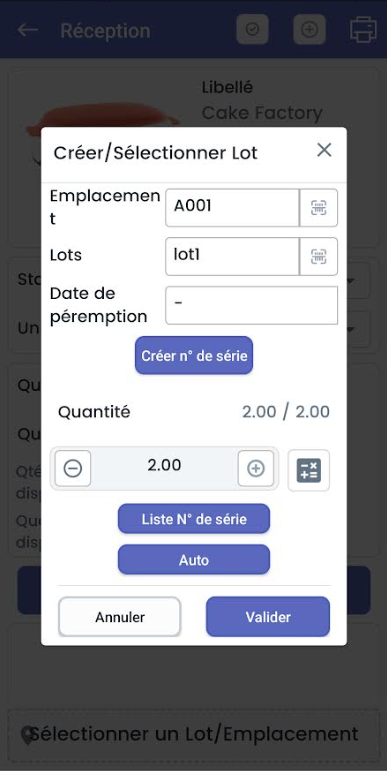
Task: Scan barcode for Lots field
Action: pyautogui.click(x=319, y=256)
